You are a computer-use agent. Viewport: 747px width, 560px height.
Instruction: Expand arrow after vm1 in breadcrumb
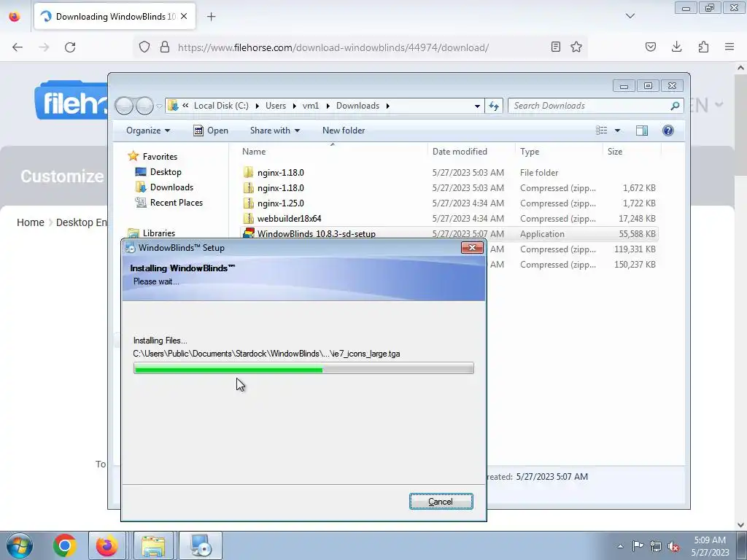click(x=328, y=106)
